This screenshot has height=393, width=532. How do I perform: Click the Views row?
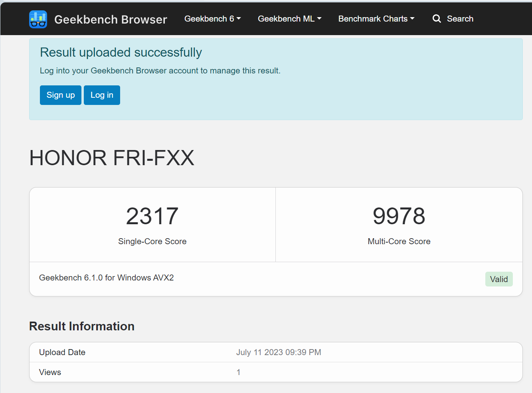(x=276, y=372)
